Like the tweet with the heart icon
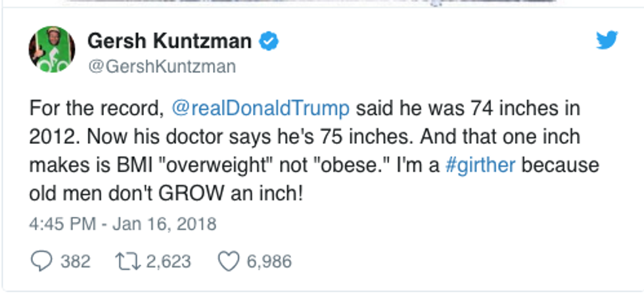 pyautogui.click(x=227, y=262)
